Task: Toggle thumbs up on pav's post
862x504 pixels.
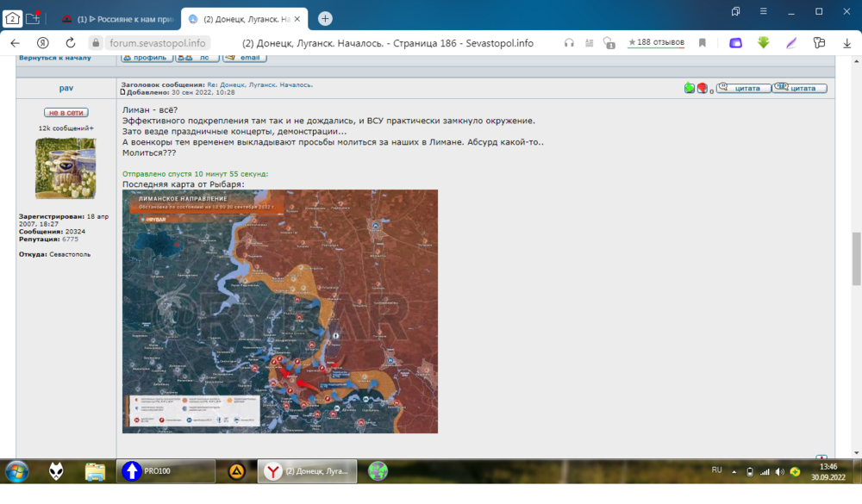Action: click(x=689, y=88)
